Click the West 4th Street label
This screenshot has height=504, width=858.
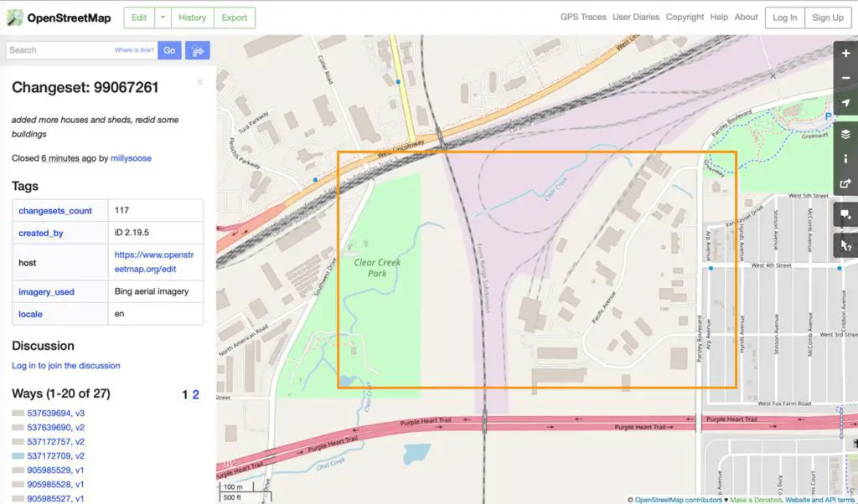[772, 265]
